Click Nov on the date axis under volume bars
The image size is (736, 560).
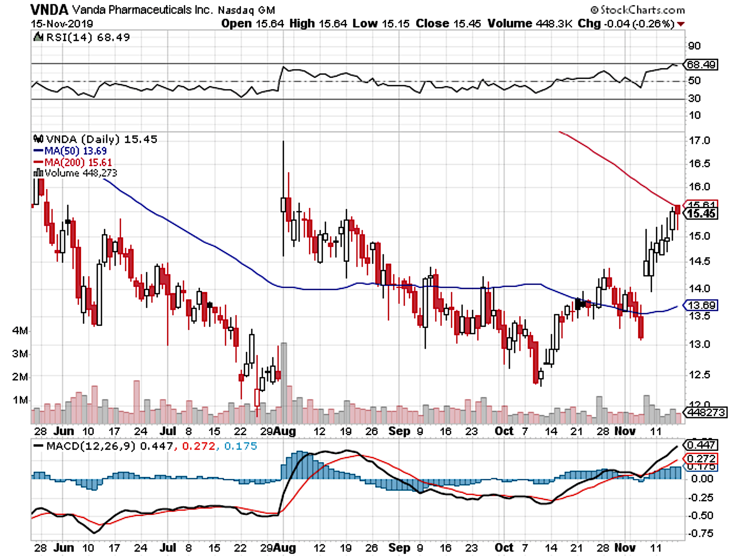(625, 431)
